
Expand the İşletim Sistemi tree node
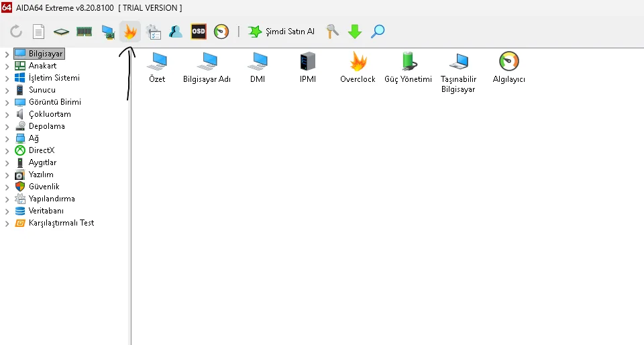(7, 79)
